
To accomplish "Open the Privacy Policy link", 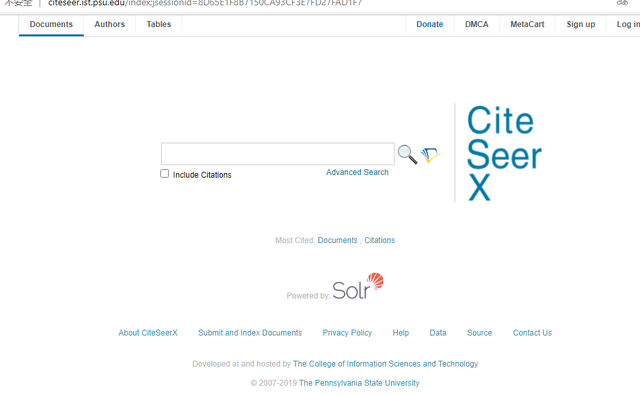I will 347,333.
